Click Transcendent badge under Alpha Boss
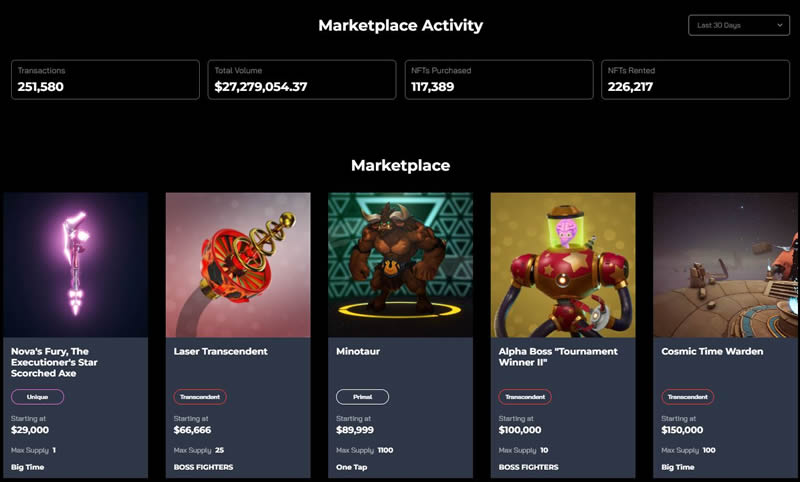 pos(525,397)
